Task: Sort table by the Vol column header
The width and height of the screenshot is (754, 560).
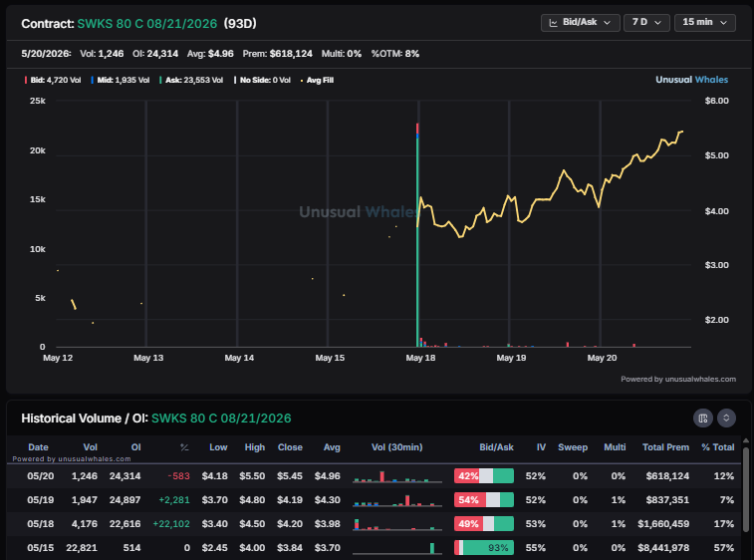Action: [x=90, y=447]
